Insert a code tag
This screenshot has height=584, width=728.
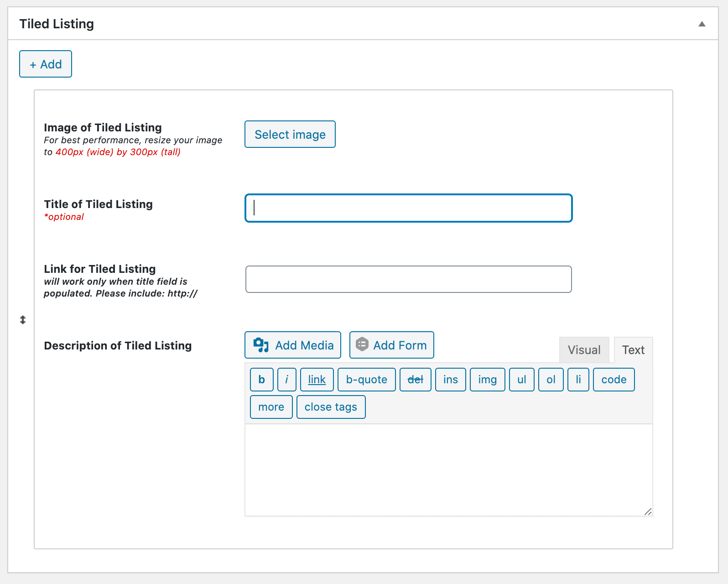tap(614, 380)
